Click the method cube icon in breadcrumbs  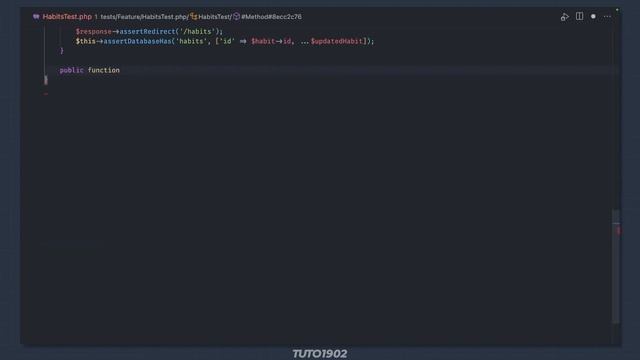pyautogui.click(x=236, y=17)
